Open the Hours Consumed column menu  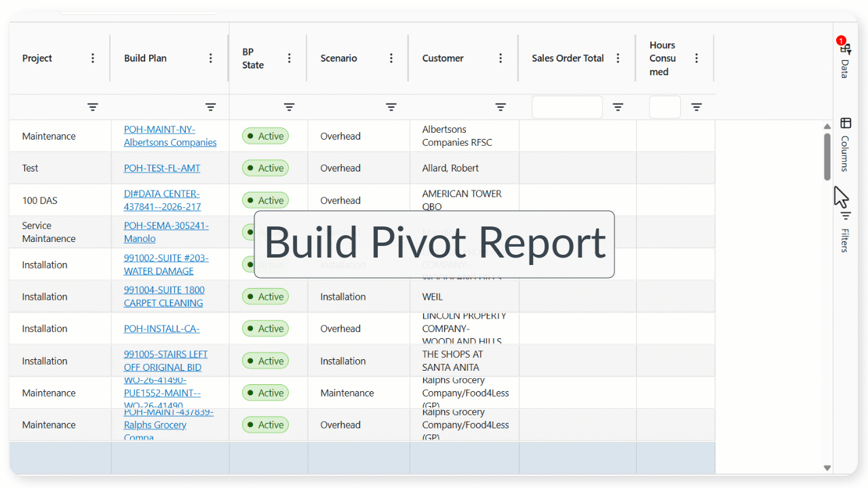tap(696, 58)
